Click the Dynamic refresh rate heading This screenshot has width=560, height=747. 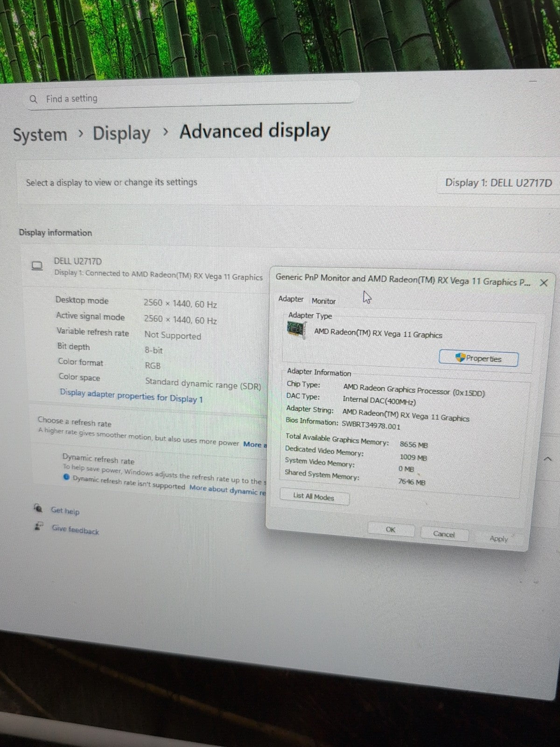click(98, 458)
